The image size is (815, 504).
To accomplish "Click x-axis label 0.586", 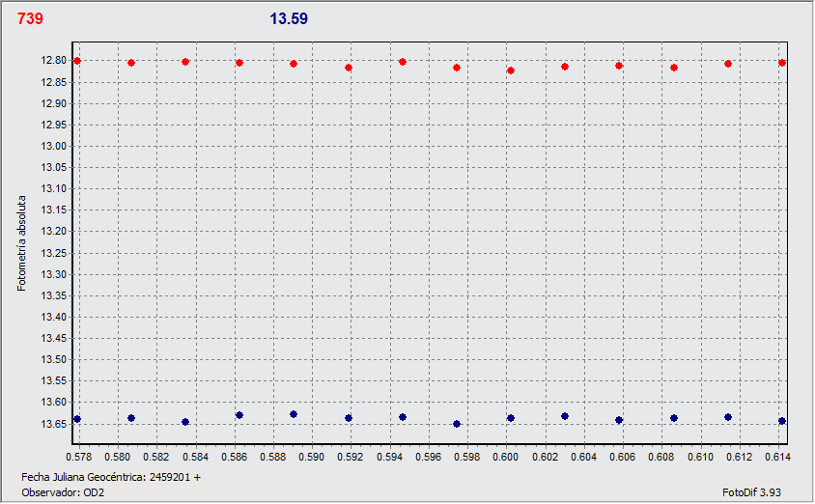I will pyautogui.click(x=235, y=457).
